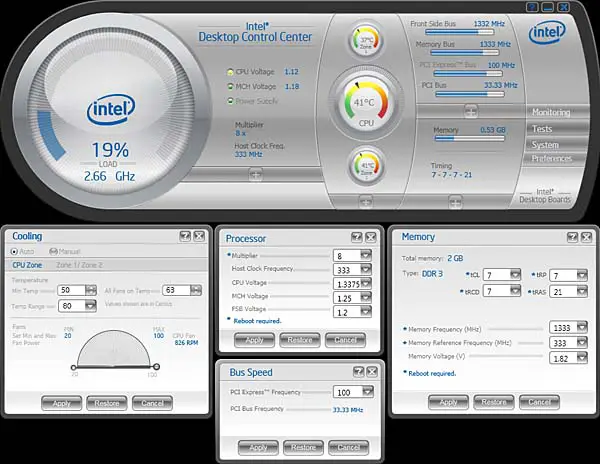Expand the memory timing panel plus button
This screenshot has width=600, height=464.
[455, 202]
